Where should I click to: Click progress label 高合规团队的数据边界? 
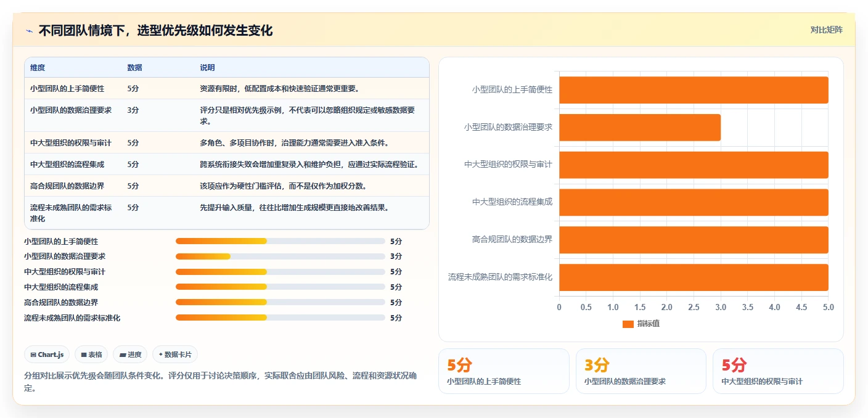click(61, 302)
